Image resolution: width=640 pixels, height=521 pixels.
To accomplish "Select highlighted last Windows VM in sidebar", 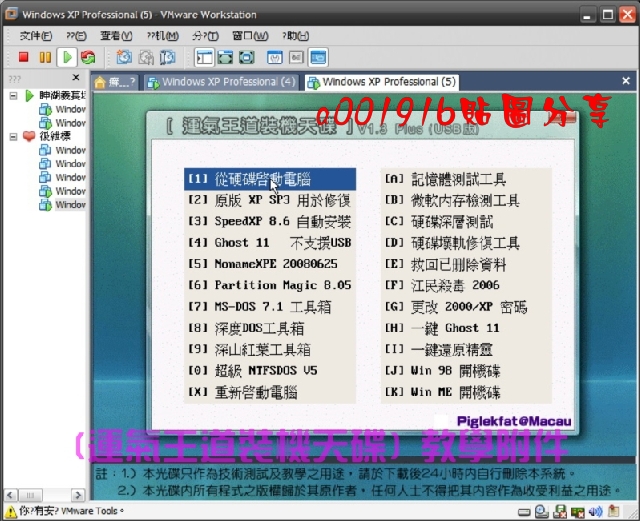I will pos(70,205).
